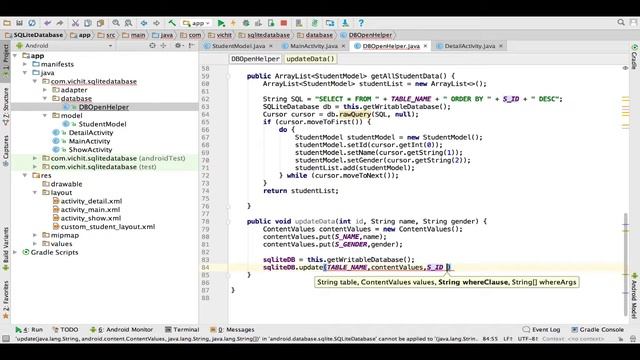Click the Cut scissors icon
The image size is (640, 360).
[x=75, y=23]
